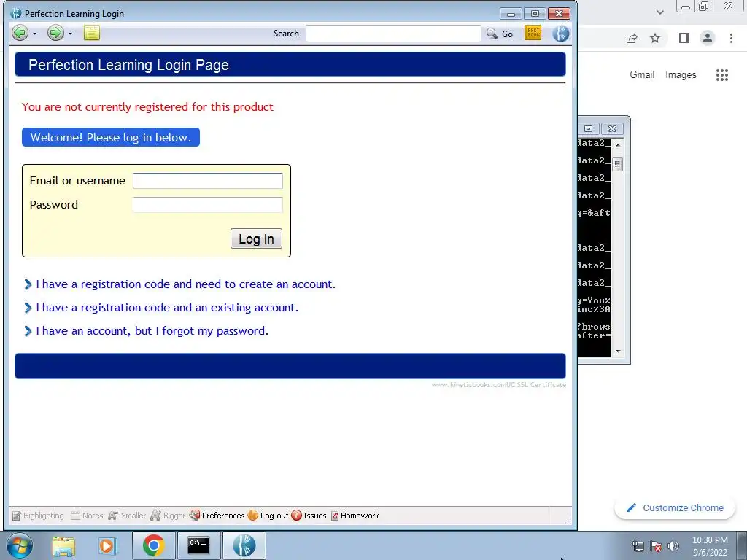This screenshot has width=747, height=560.
Task: Minimize the Perfection Learning Login window
Action: (511, 13)
